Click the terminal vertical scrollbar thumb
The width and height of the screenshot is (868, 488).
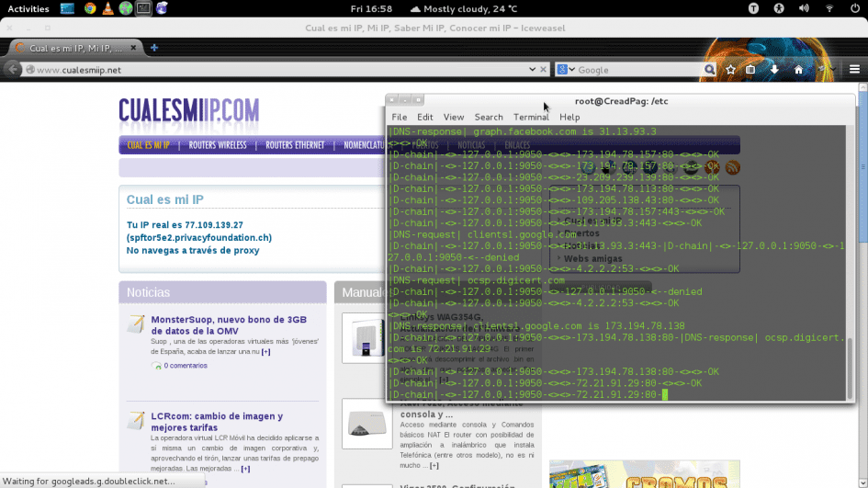click(851, 368)
